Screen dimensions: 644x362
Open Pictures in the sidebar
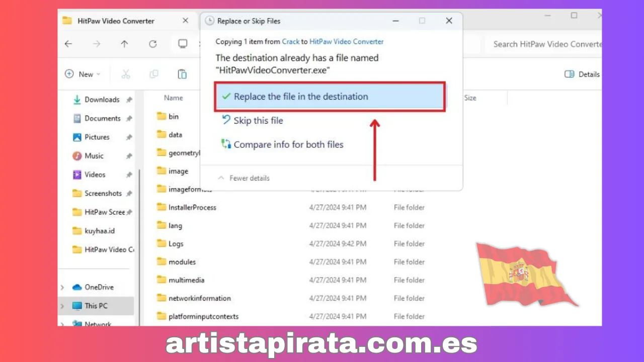97,137
